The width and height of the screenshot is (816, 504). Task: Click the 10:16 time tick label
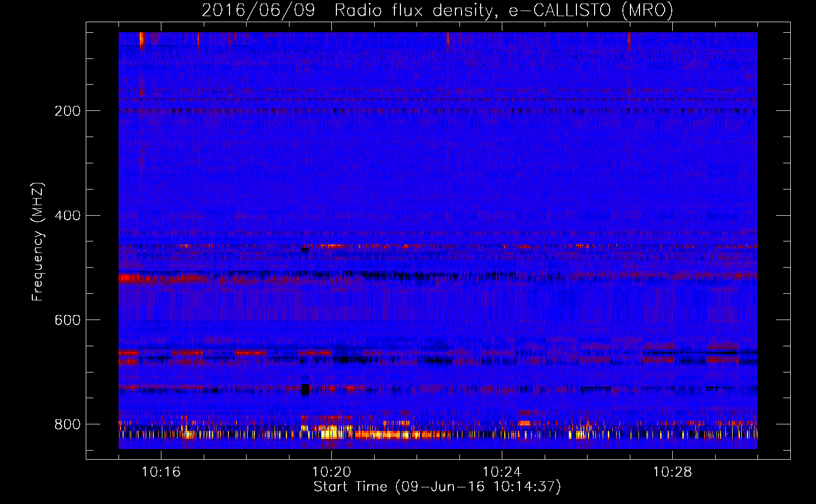click(161, 472)
